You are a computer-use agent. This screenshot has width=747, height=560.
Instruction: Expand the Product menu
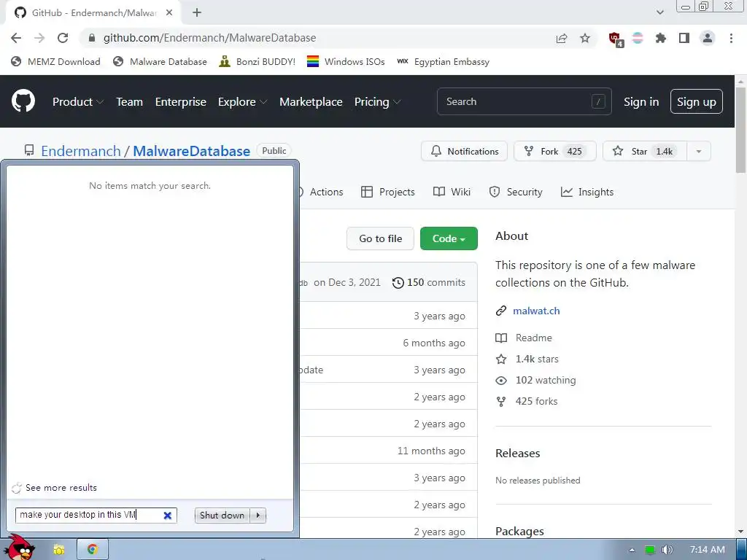tap(77, 101)
